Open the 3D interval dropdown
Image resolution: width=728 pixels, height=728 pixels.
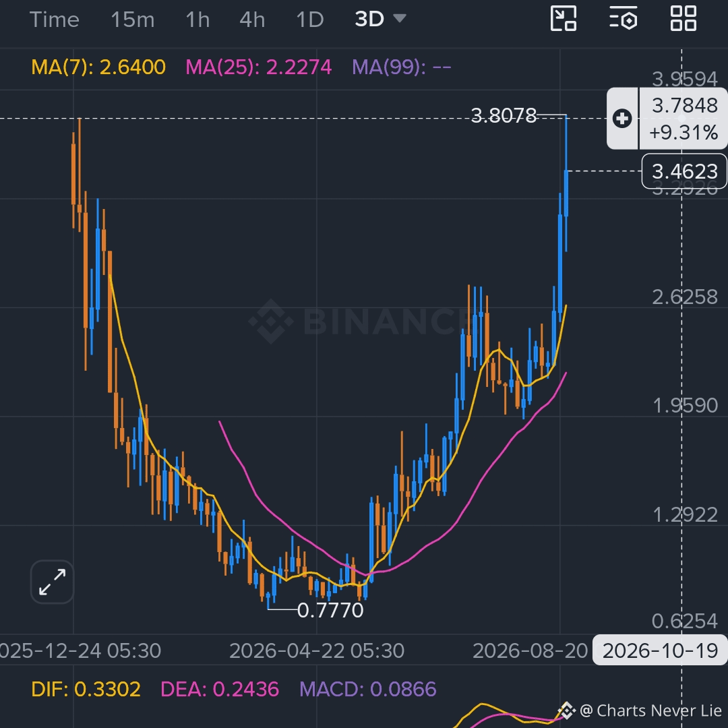pyautogui.click(x=380, y=19)
